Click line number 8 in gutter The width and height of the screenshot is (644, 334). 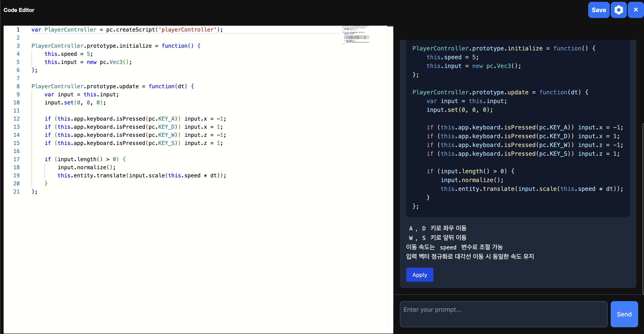(18, 86)
